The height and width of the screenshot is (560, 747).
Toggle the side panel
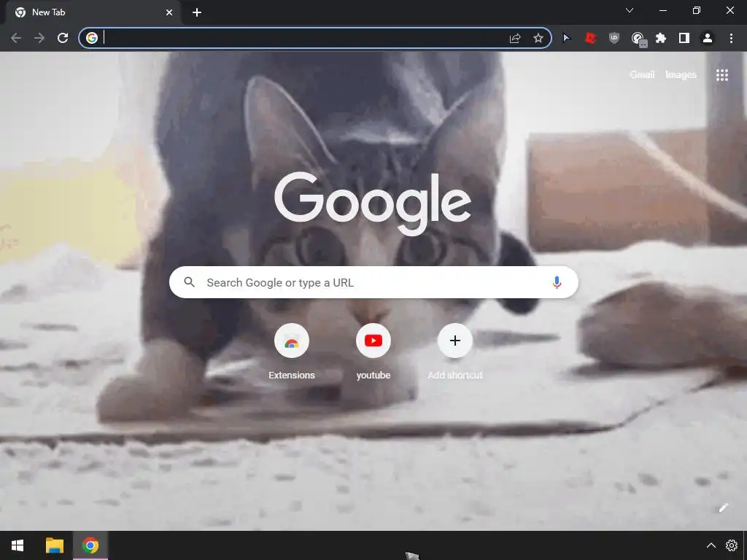(x=684, y=38)
